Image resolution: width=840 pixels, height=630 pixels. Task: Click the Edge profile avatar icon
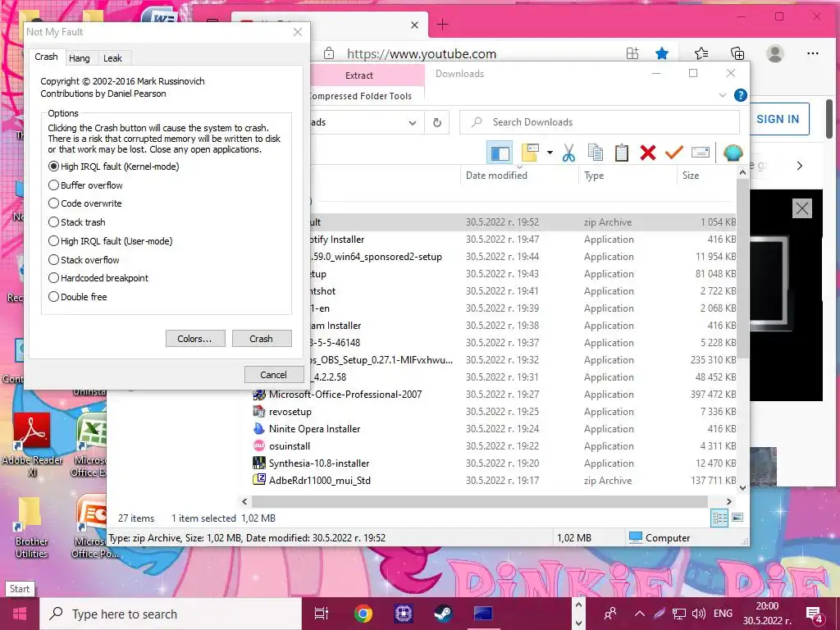click(x=774, y=53)
